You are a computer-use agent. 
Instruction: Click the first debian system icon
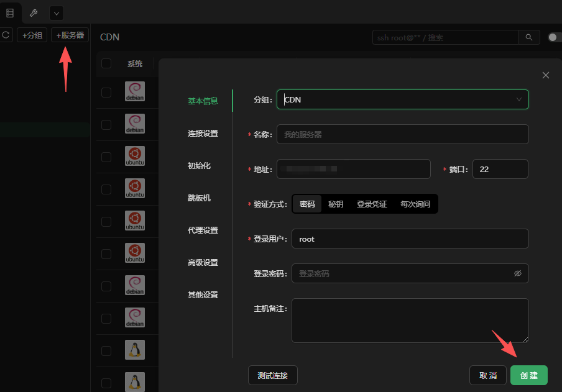coord(134,91)
